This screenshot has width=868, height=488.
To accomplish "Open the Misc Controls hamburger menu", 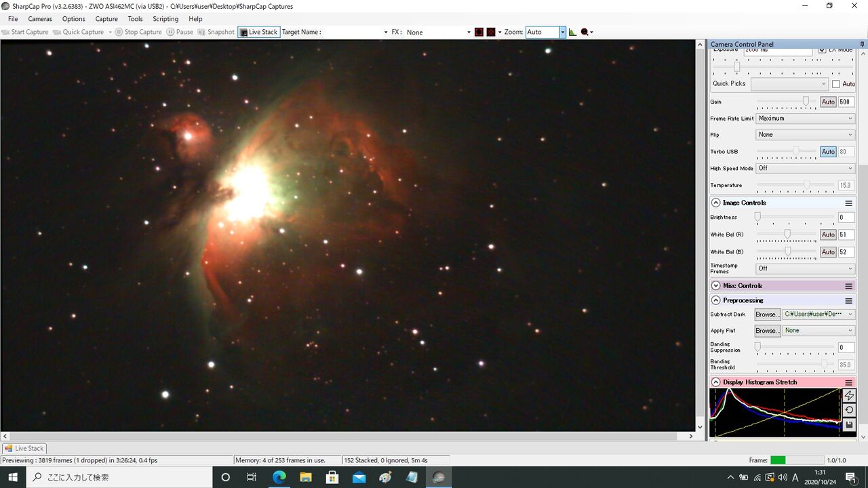I will [848, 286].
